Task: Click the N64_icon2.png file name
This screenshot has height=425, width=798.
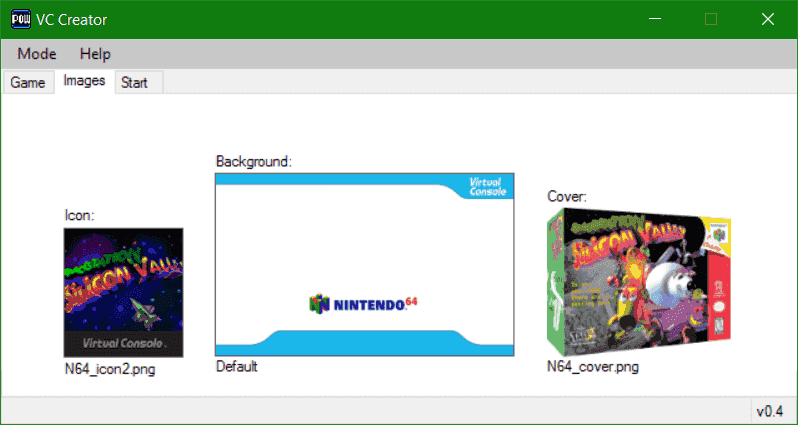Action: pos(110,369)
